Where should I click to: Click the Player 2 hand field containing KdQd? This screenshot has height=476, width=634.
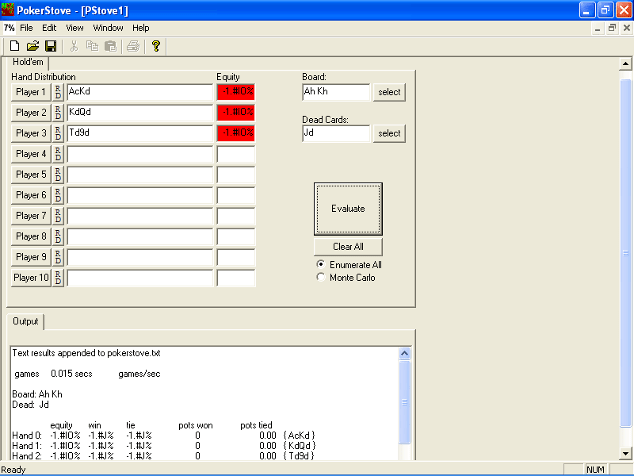click(x=139, y=112)
